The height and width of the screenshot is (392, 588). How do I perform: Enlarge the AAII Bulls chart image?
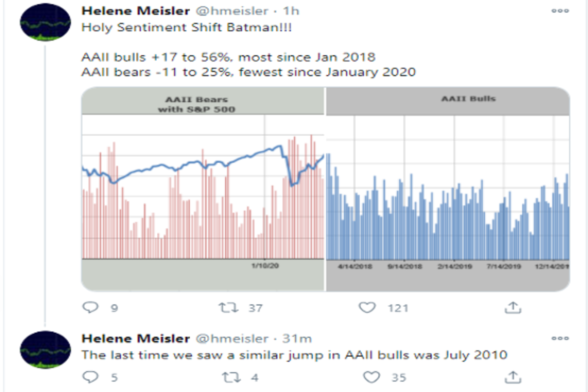coord(448,189)
